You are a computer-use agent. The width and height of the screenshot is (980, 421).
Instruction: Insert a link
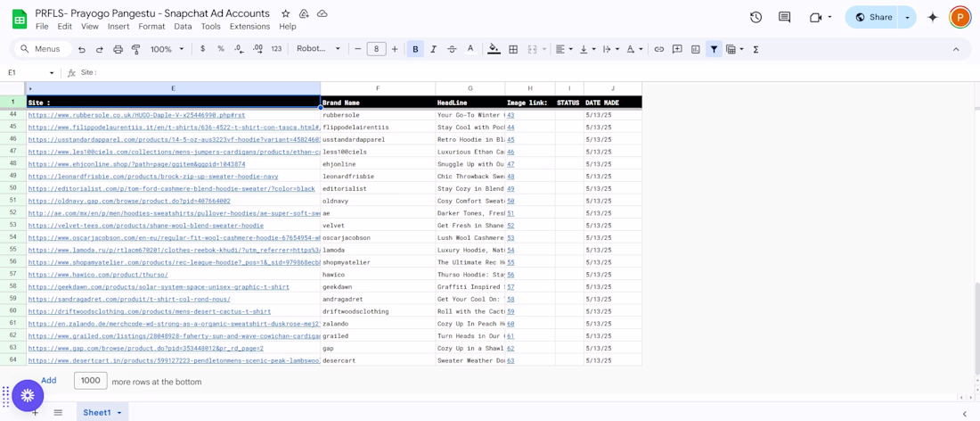coord(658,49)
